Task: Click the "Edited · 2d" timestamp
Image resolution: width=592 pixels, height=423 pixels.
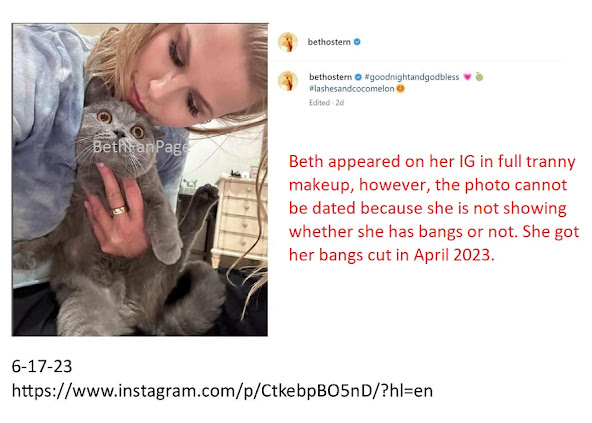Action: tap(327, 103)
